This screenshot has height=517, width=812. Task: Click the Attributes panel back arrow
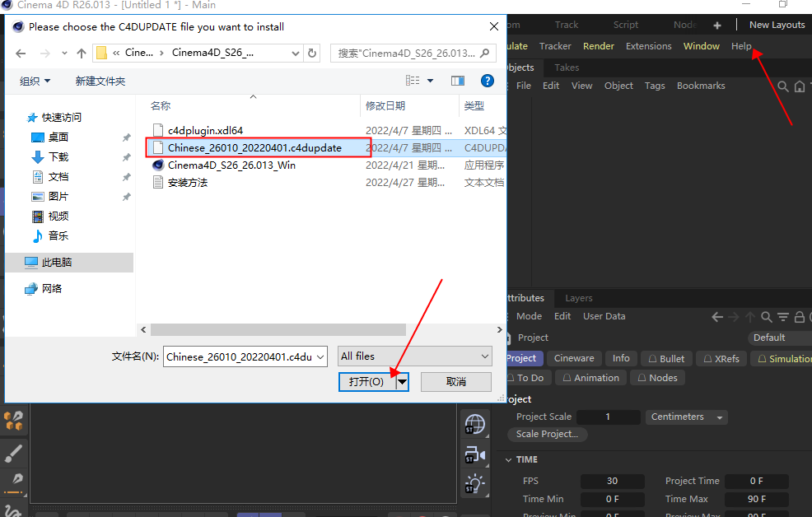click(x=717, y=317)
